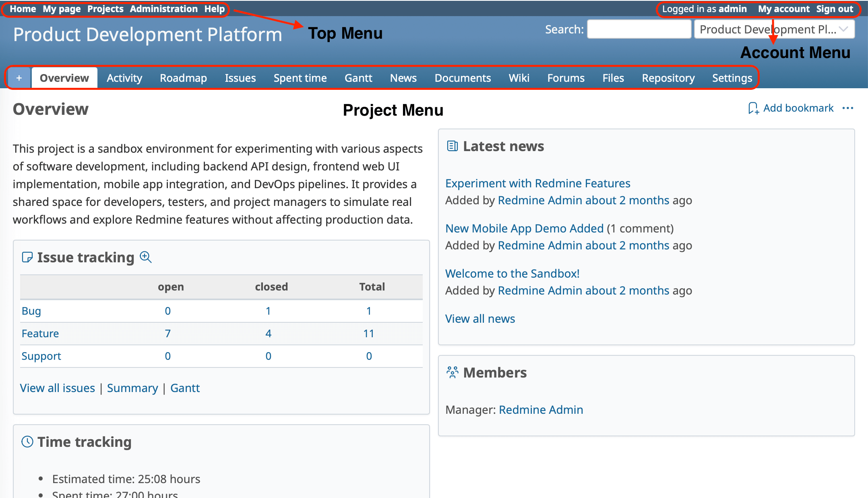Image resolution: width=868 pixels, height=498 pixels.
Task: Click the Add bookmark flag icon
Action: [x=754, y=108]
